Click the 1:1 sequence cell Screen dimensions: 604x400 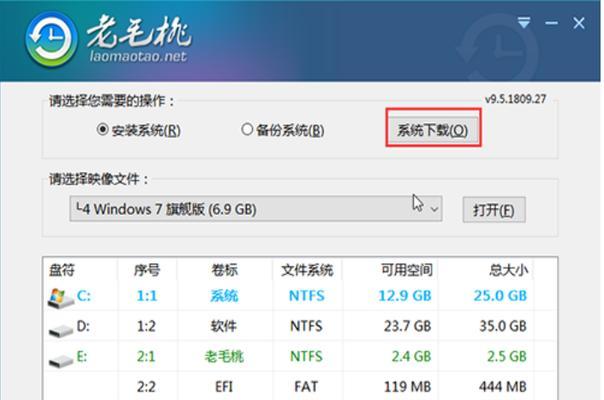coord(147,296)
